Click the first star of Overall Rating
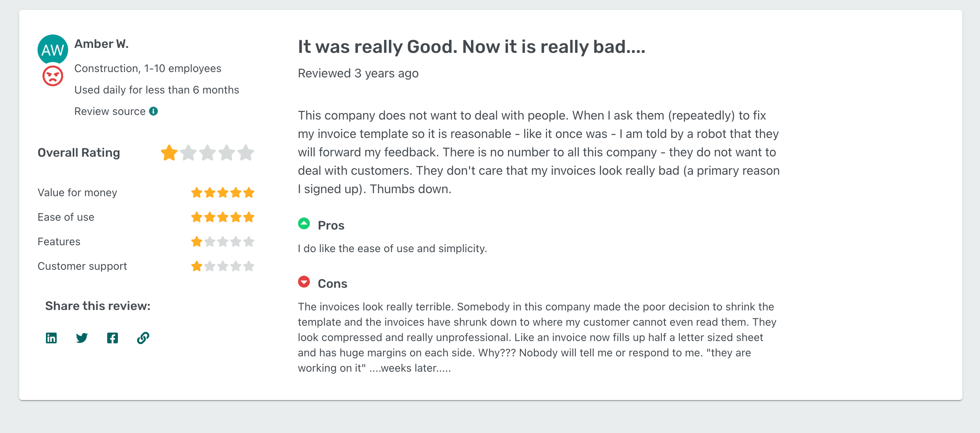 168,153
